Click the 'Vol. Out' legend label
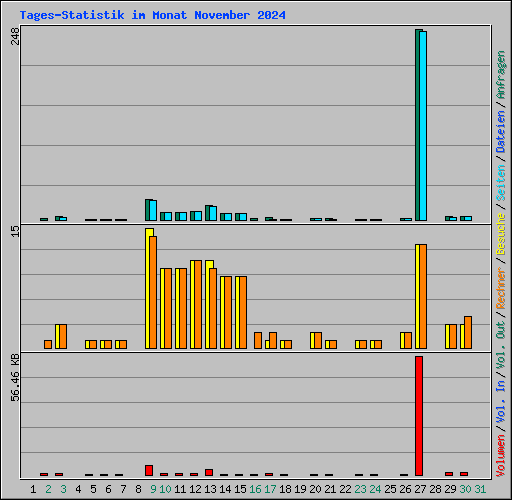The image size is (512, 500). [501, 345]
